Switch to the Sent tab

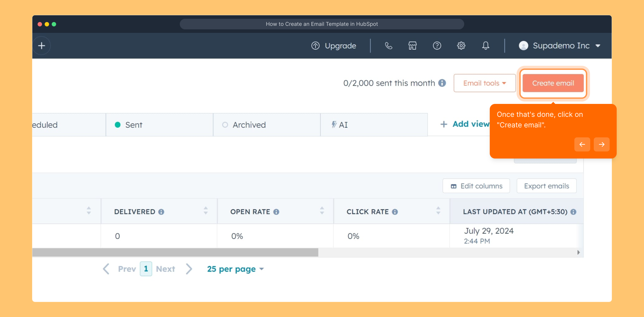(x=134, y=125)
